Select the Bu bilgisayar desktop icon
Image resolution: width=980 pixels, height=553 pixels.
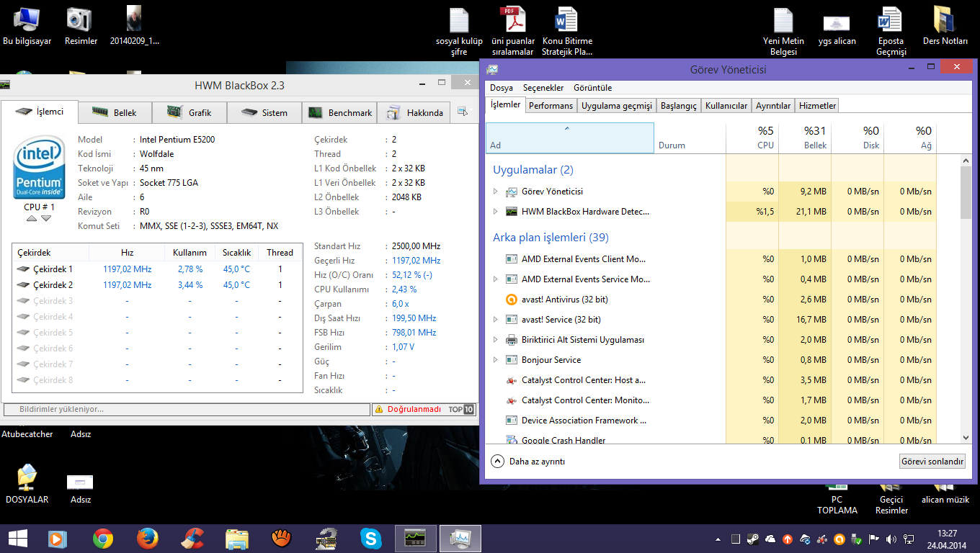27,26
